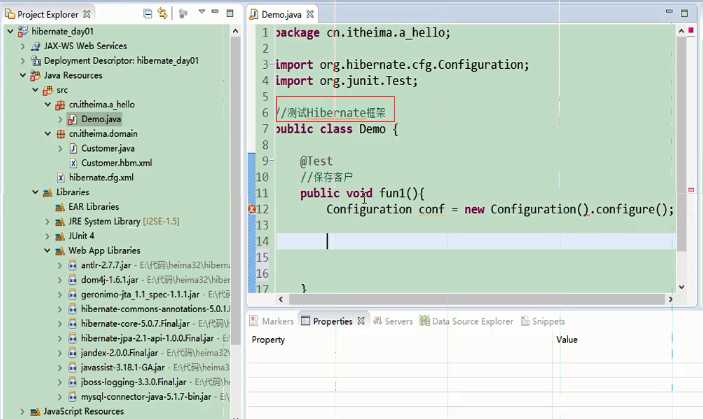Viewport: 703px width, 419px height.
Task: Select EAR Libraries in the tree
Action: coord(94,207)
